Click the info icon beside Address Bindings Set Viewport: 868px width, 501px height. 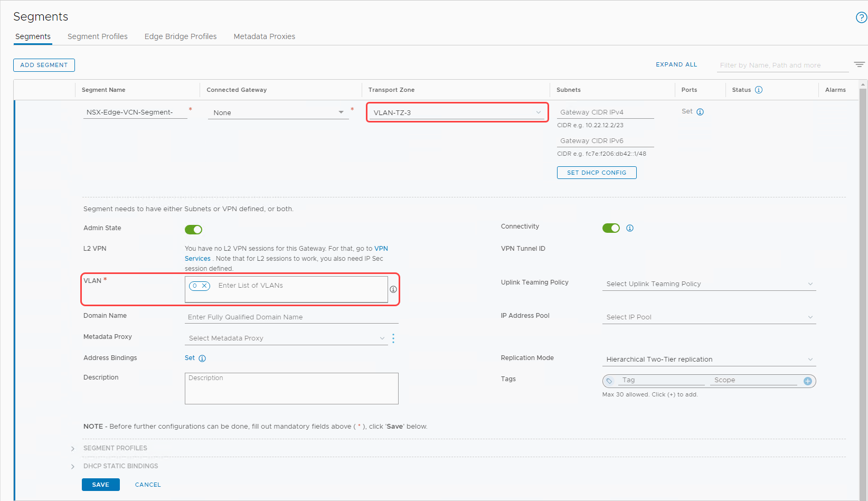[x=203, y=358]
